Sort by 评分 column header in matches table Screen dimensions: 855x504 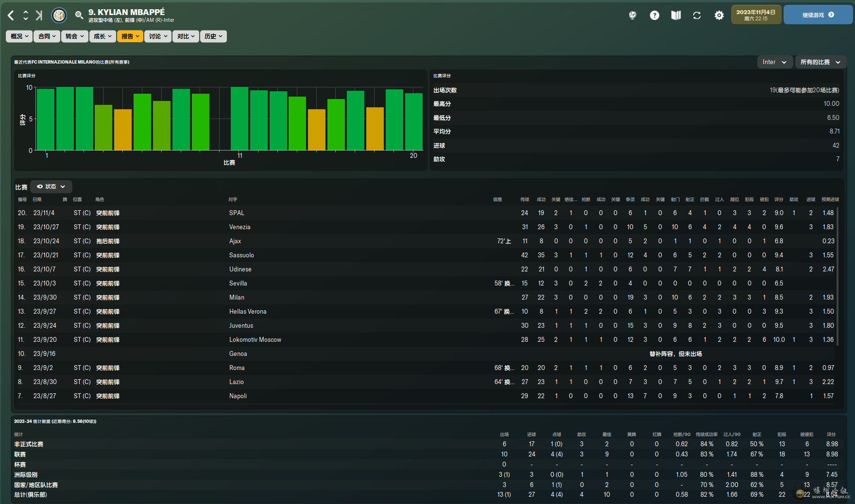tap(779, 200)
